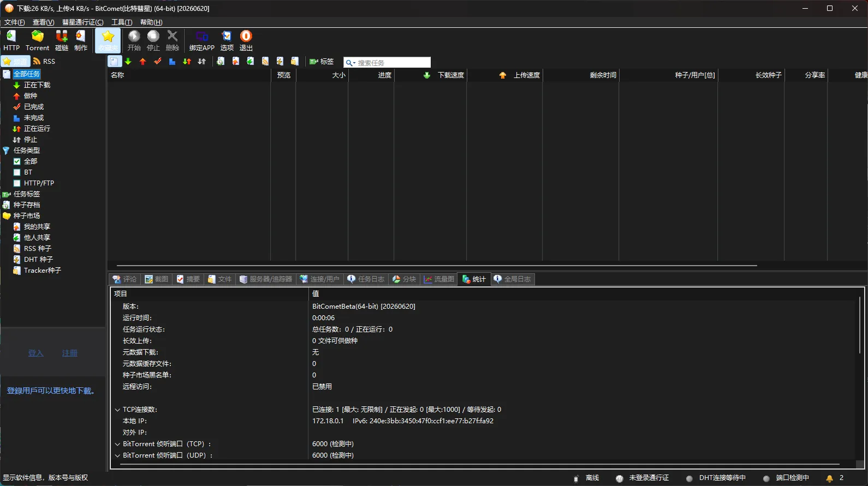Screen dimensions: 868x486
Task: Click the Stop (停止) task icon
Action: coord(153,40)
